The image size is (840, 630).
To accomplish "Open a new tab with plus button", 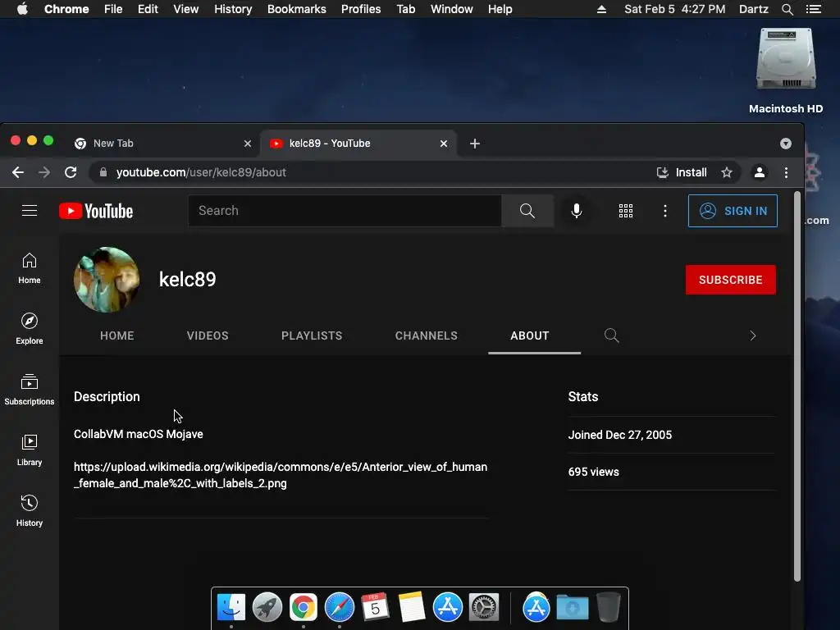I will (475, 143).
